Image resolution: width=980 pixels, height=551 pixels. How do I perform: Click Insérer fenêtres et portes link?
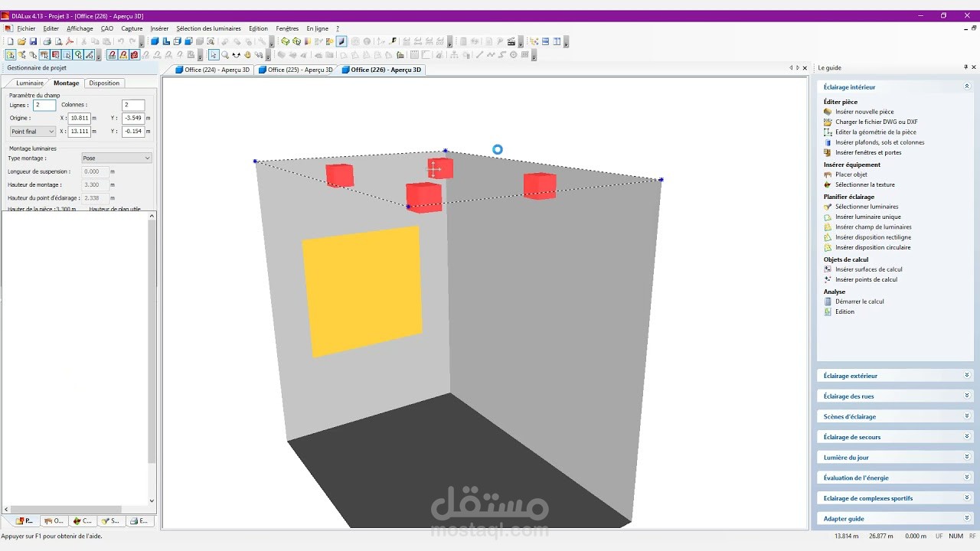click(x=868, y=152)
